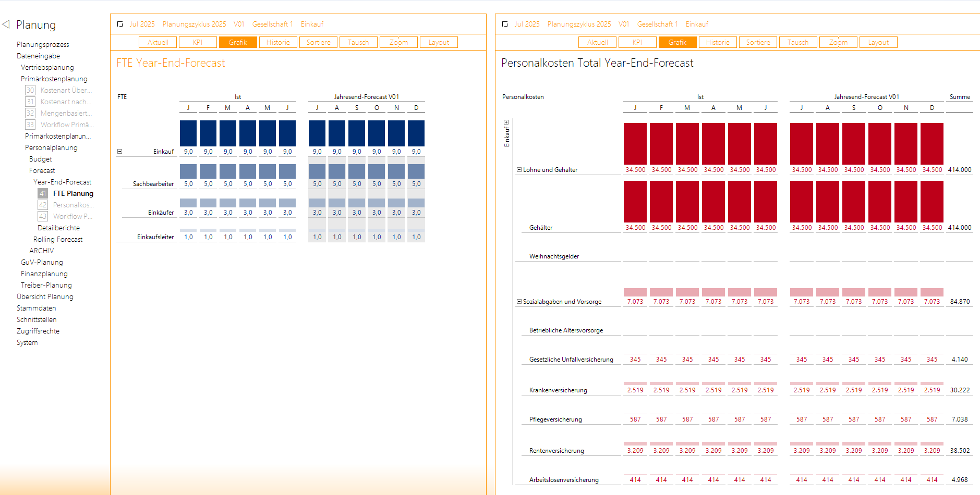Select the highlighted number 41 report icon
This screenshot has width=980, height=495.
[43, 193]
